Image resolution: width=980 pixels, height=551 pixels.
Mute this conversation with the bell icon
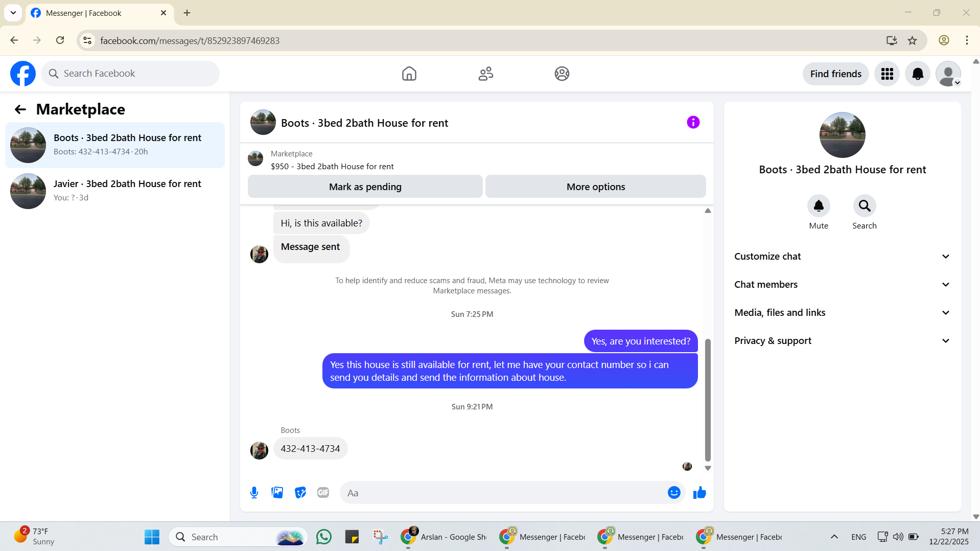pyautogui.click(x=819, y=206)
